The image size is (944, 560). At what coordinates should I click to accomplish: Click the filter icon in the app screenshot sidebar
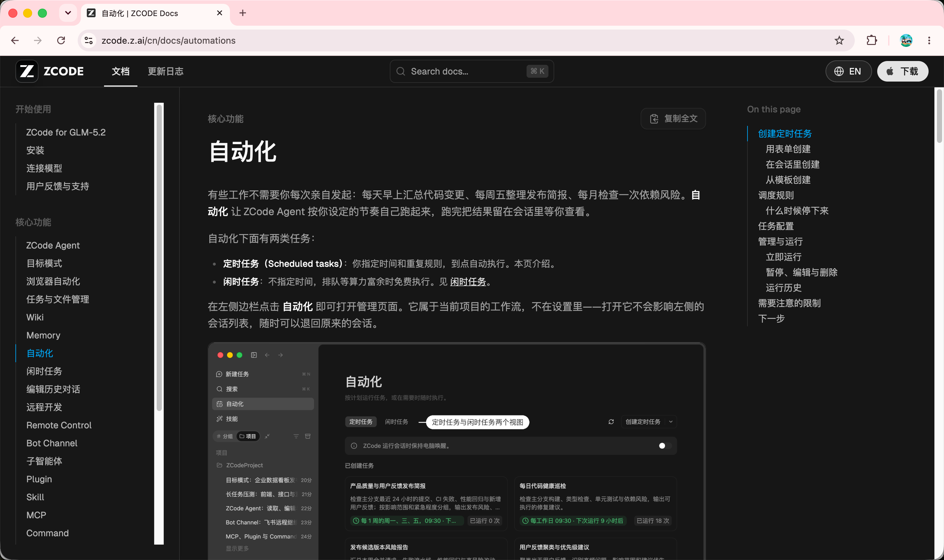coord(296,436)
